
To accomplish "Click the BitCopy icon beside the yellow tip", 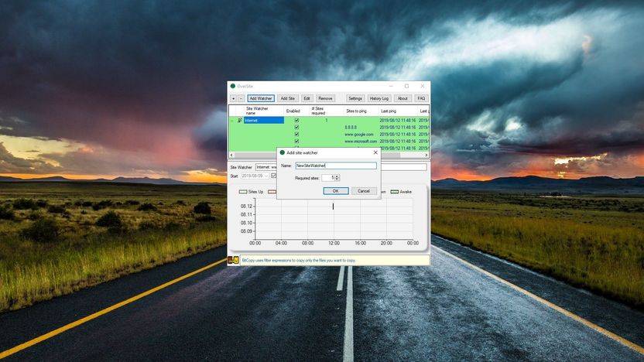I will [233, 260].
